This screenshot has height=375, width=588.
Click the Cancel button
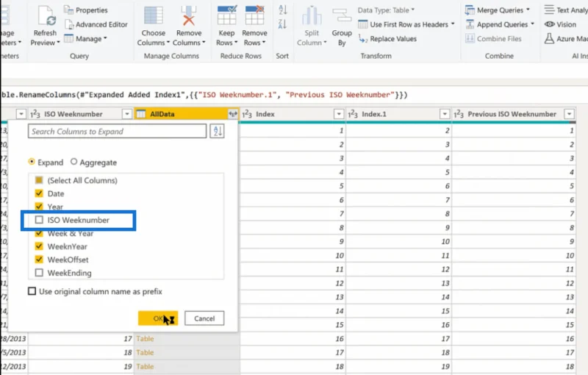[204, 318]
